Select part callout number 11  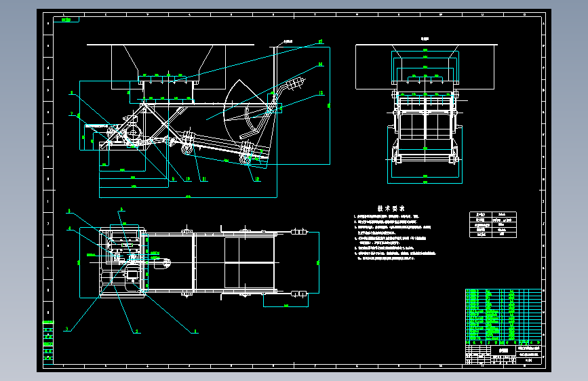coord(203,179)
